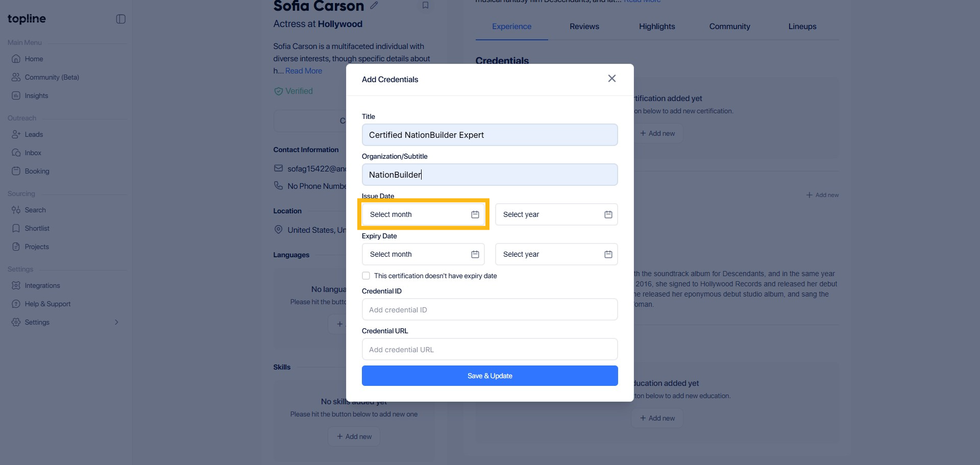Close the Add Credentials dialog
The height and width of the screenshot is (465, 980).
pos(611,79)
